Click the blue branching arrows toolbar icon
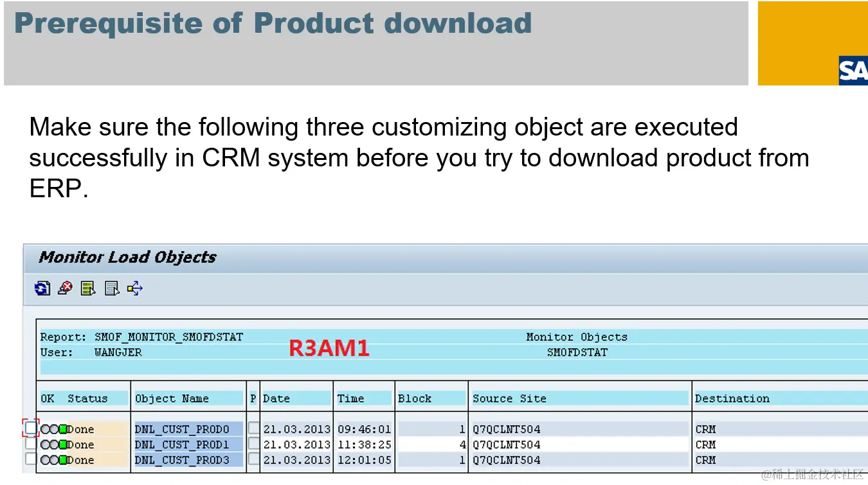The image size is (868, 485). (x=134, y=288)
